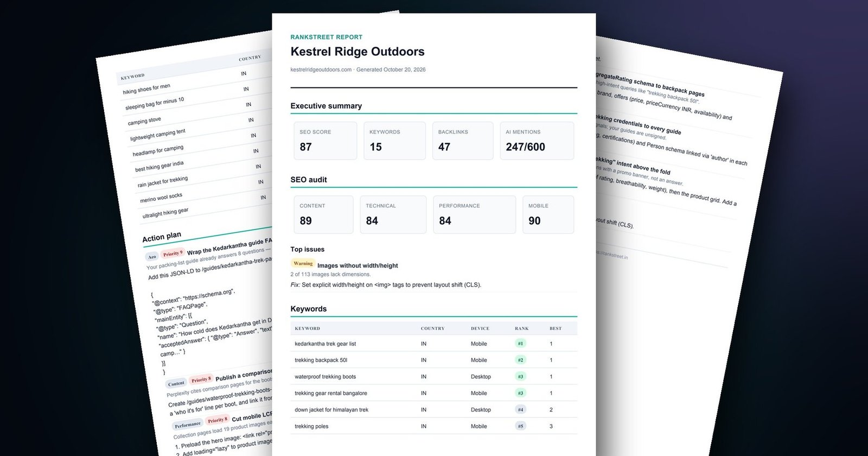The width and height of the screenshot is (868, 456).
Task: Click the "Top issues" heading
Action: tap(308, 249)
